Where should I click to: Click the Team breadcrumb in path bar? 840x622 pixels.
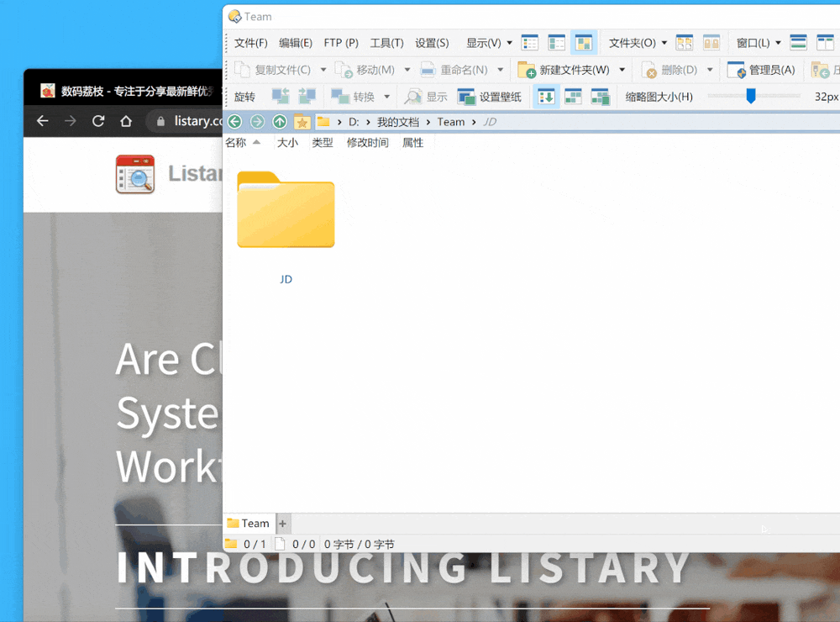pyautogui.click(x=450, y=122)
